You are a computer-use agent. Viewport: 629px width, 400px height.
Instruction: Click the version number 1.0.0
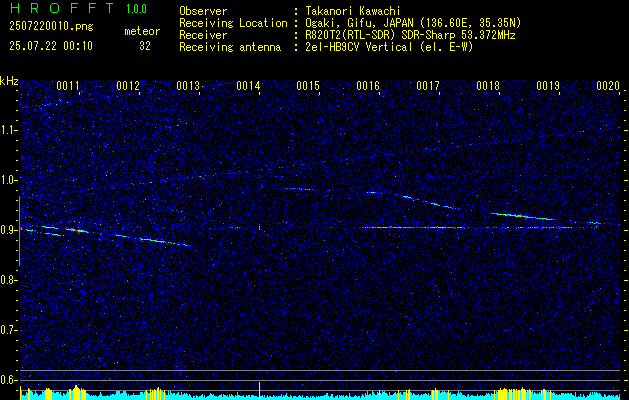tap(136, 9)
